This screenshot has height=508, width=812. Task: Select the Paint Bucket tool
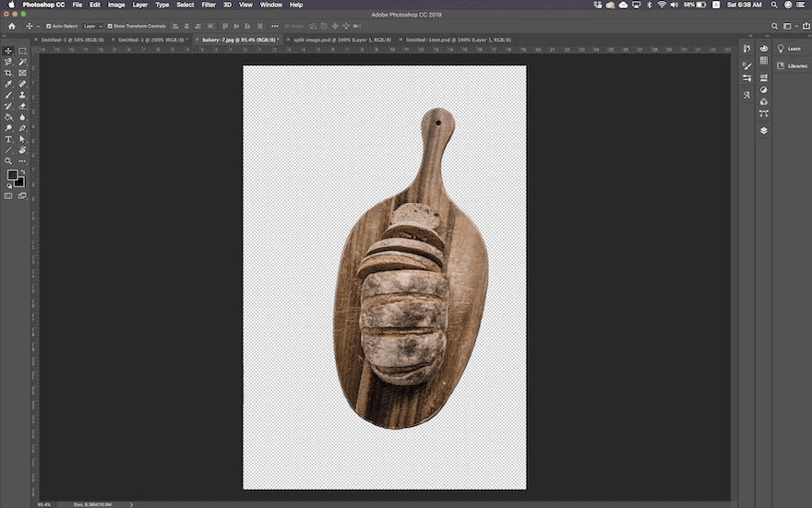[9, 117]
